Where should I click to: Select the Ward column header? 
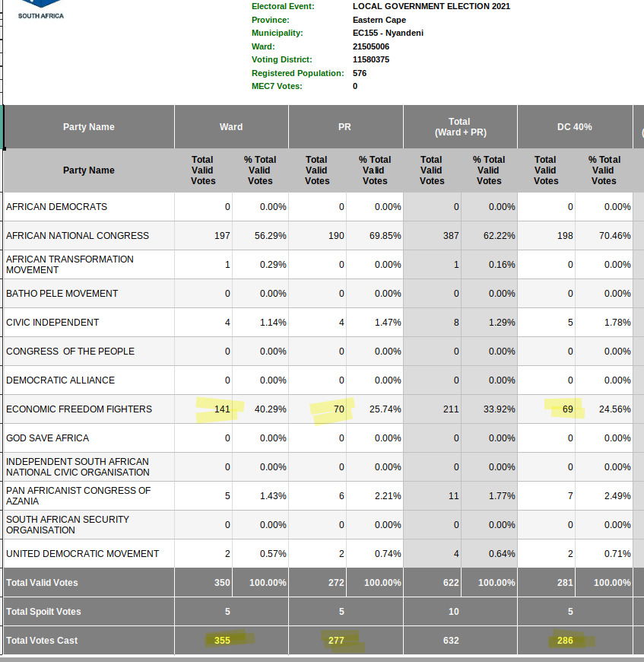pos(231,126)
